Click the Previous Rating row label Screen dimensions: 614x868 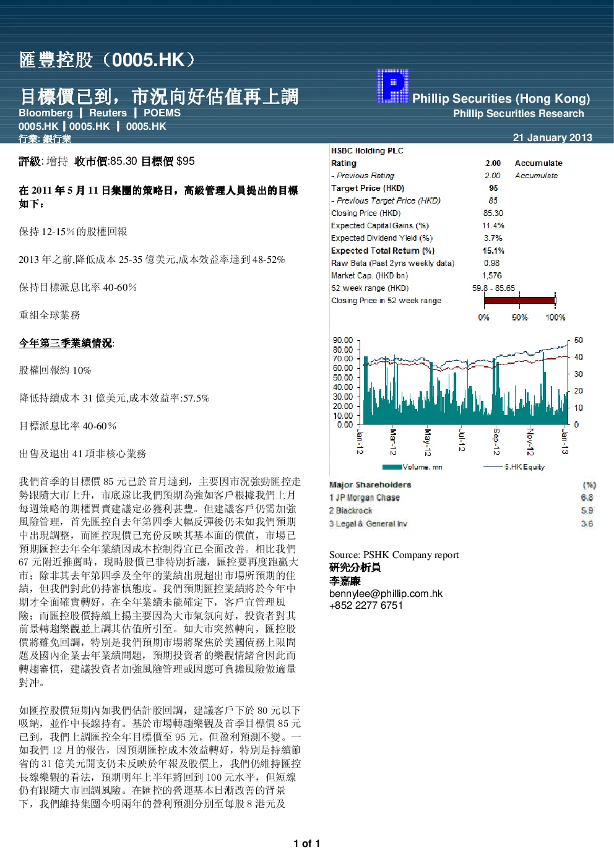click(x=363, y=176)
